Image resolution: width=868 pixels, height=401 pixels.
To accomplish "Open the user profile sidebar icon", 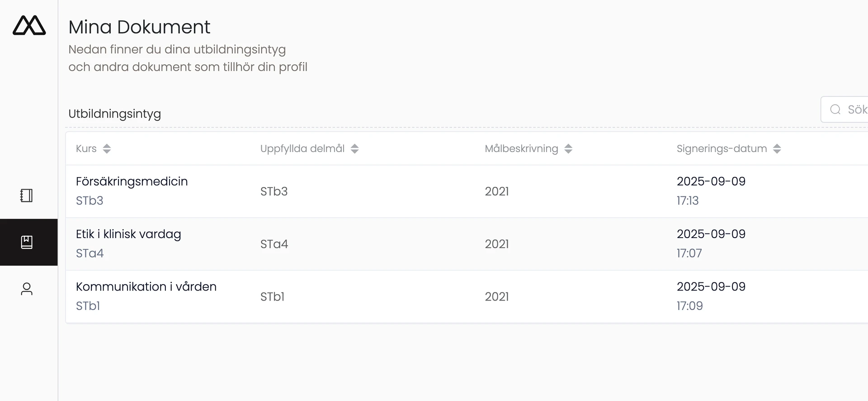I will click(27, 289).
